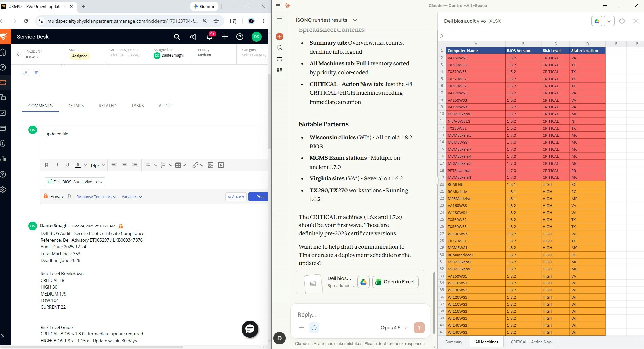Close the spreadsheet preview panel
644x349 pixels.
[636, 21]
